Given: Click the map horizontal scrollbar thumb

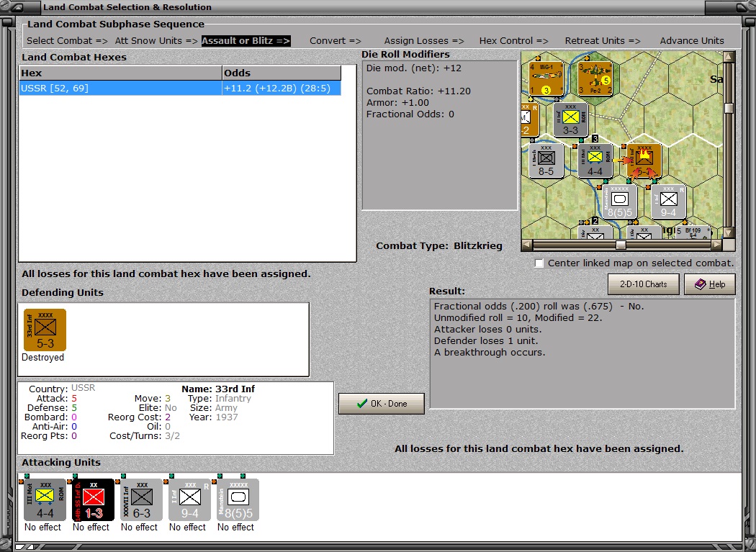Looking at the screenshot, I should coord(621,245).
